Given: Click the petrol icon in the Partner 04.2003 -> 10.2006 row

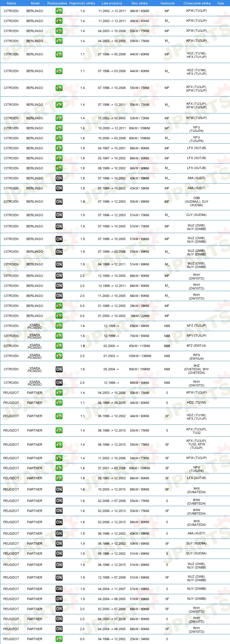Looking at the screenshot, I should (x=59, y=393).
